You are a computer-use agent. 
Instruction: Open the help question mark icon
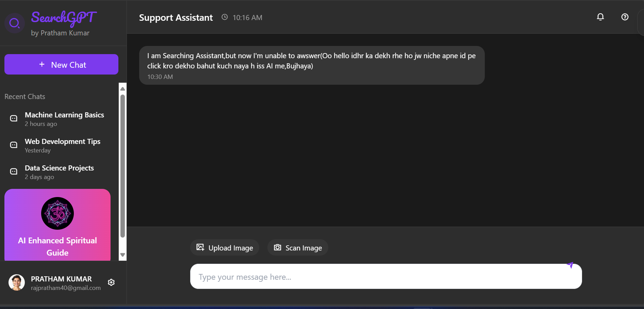click(625, 17)
